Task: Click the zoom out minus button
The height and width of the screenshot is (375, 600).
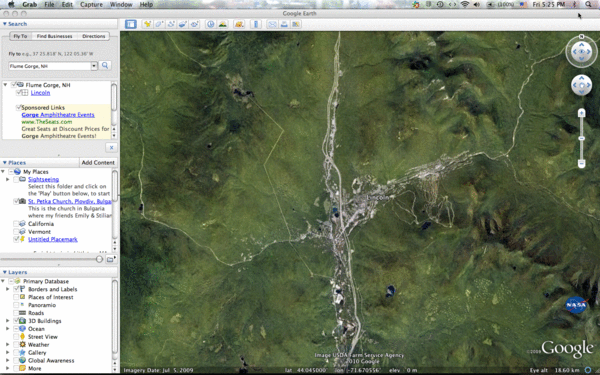Action: [x=582, y=164]
